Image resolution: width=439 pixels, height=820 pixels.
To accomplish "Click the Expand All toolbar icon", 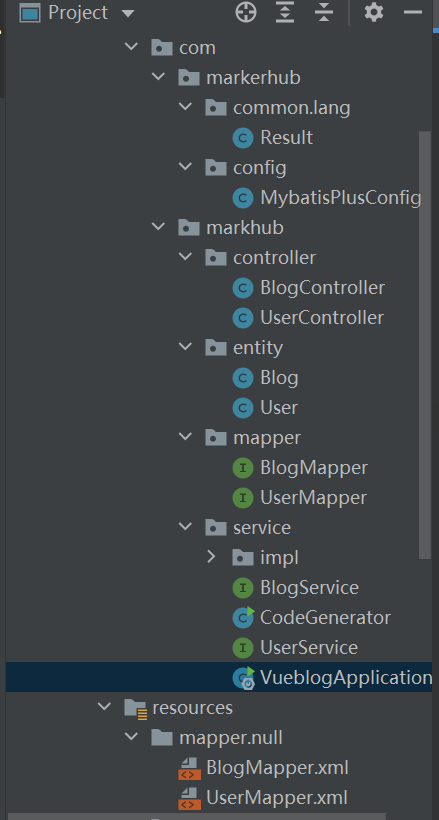I will point(285,12).
